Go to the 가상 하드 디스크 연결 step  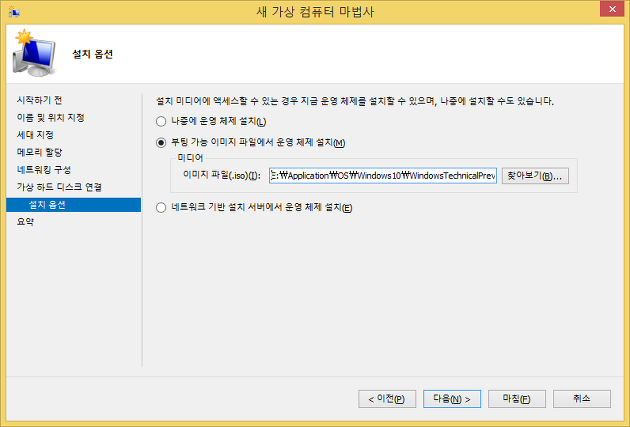pos(59,187)
